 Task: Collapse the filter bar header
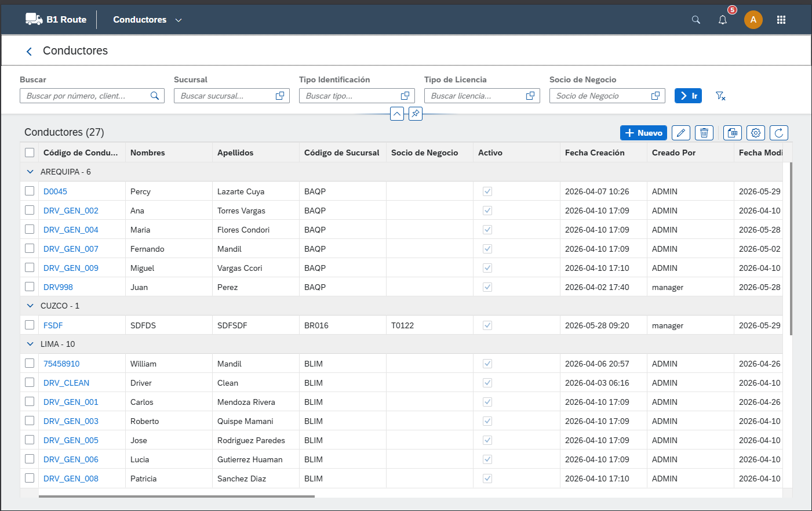point(397,114)
